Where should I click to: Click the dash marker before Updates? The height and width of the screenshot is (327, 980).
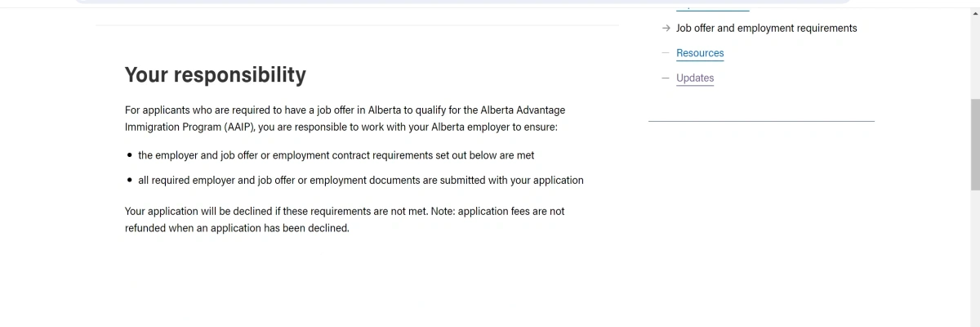pyautogui.click(x=666, y=78)
